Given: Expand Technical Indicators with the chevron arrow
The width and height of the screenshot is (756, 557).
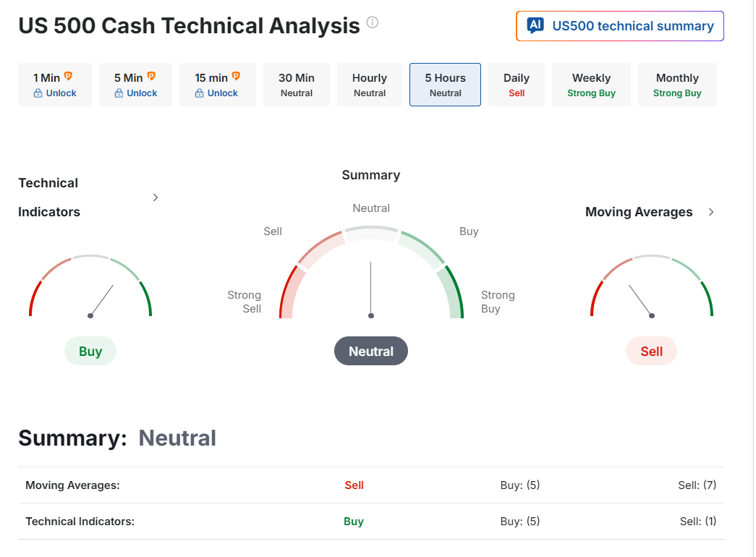Looking at the screenshot, I should 156,197.
